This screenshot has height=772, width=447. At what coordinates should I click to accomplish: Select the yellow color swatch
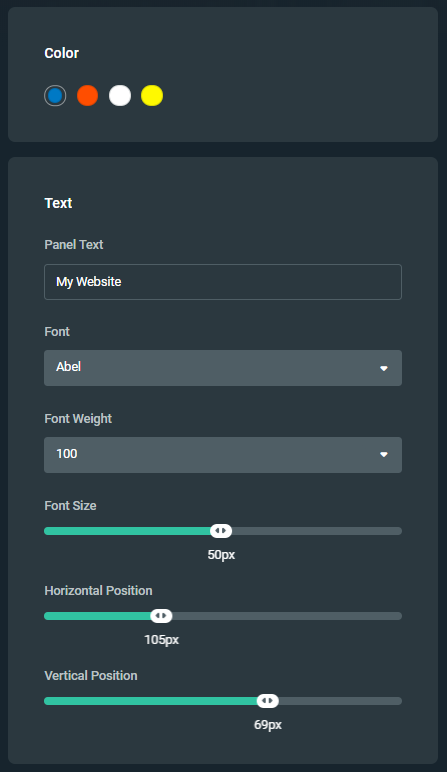click(x=152, y=96)
